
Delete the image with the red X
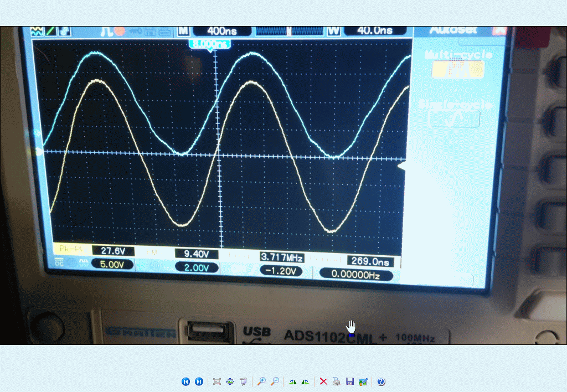point(323,381)
